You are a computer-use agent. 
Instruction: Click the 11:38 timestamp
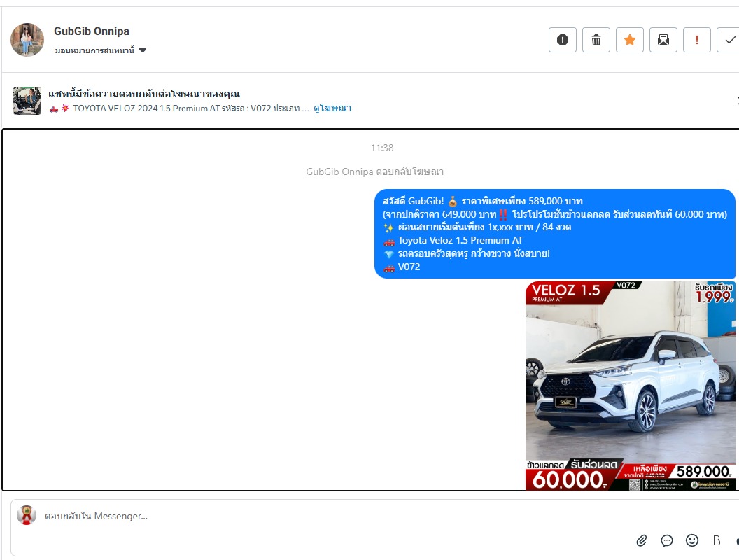coord(382,148)
